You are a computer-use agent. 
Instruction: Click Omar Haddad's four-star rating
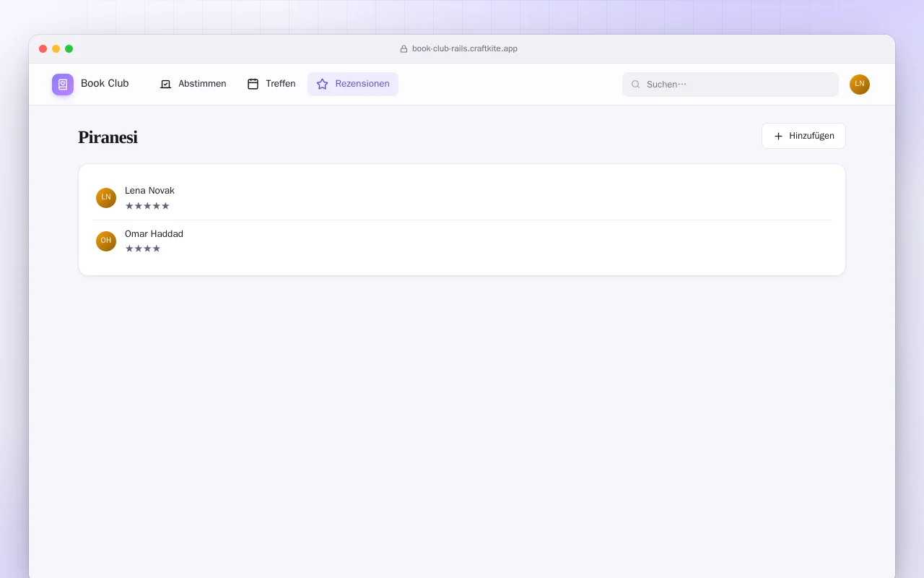[143, 249]
